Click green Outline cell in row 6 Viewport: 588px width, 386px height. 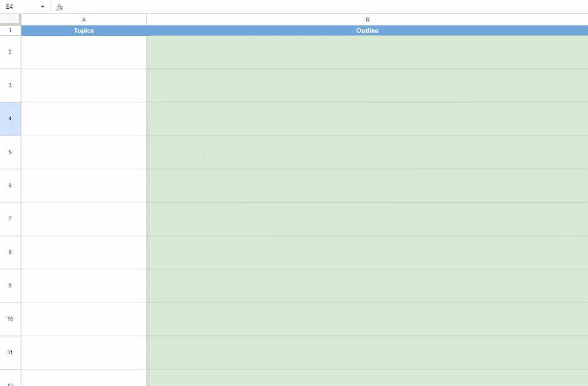(x=367, y=186)
